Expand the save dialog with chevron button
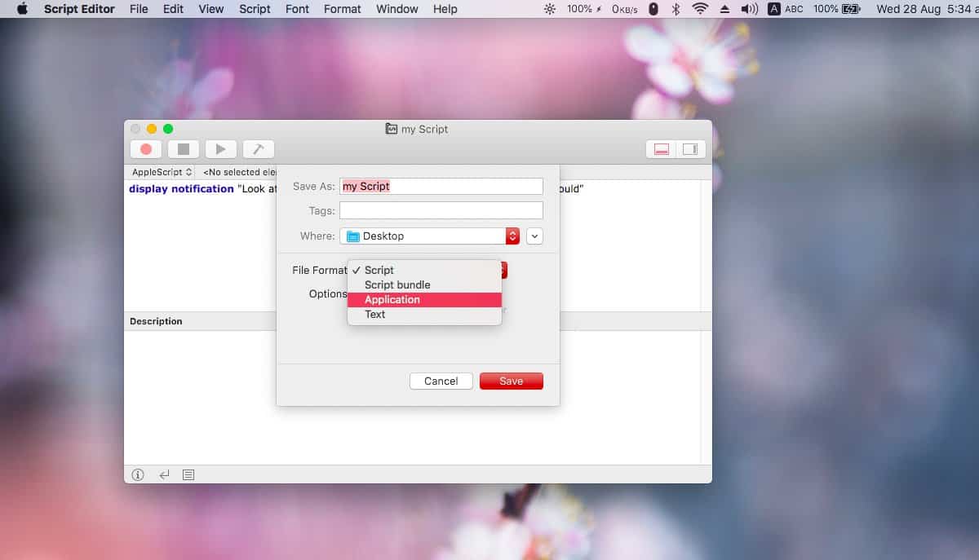The height and width of the screenshot is (560, 979). [x=535, y=236]
